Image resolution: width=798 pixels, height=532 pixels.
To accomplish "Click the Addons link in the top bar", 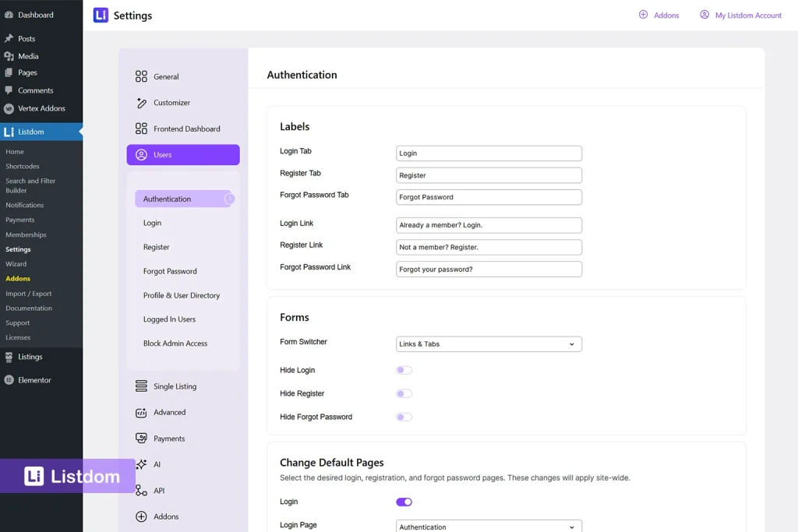I will (659, 15).
